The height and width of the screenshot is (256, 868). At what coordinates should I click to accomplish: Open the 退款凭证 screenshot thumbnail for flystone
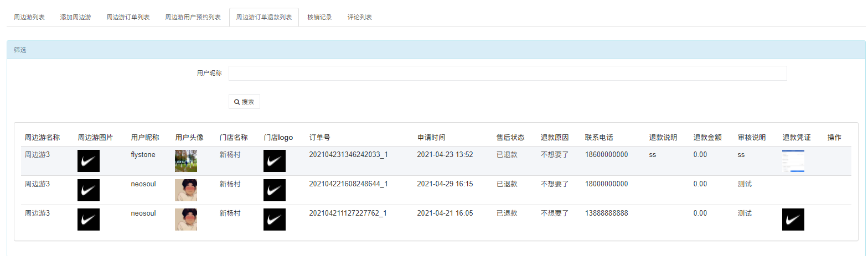(x=793, y=161)
